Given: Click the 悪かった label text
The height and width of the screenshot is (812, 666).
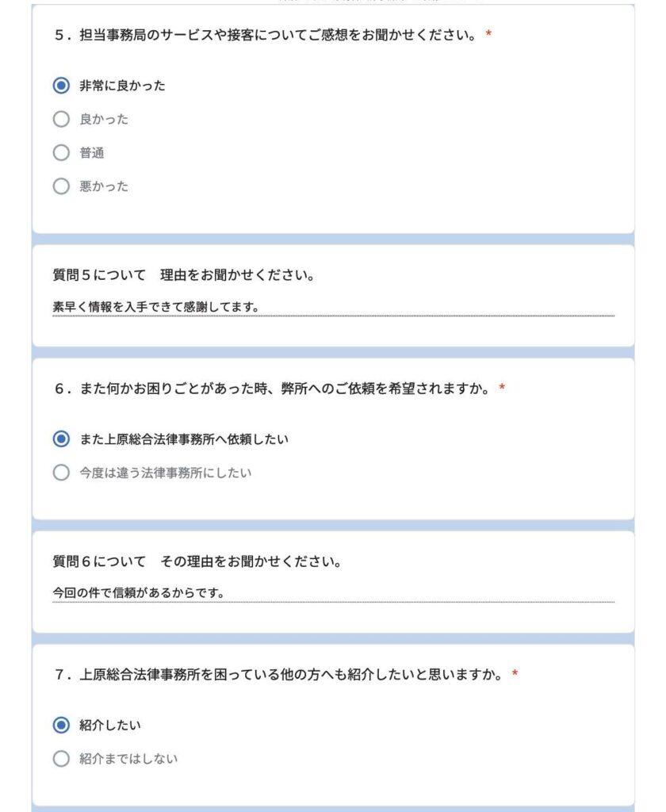Looking at the screenshot, I should [104, 187].
